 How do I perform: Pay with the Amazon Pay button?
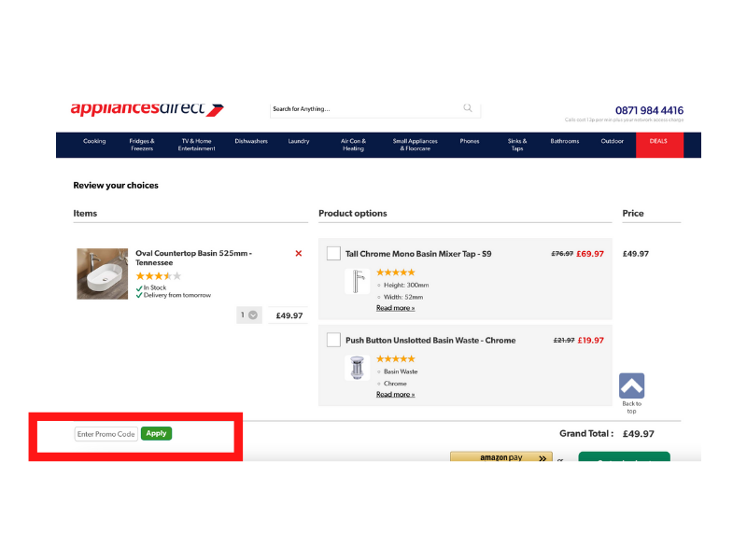point(500,458)
